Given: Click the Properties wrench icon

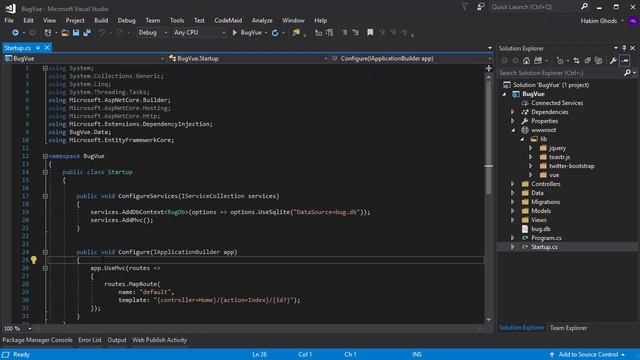Looking at the screenshot, I should [x=613, y=61].
